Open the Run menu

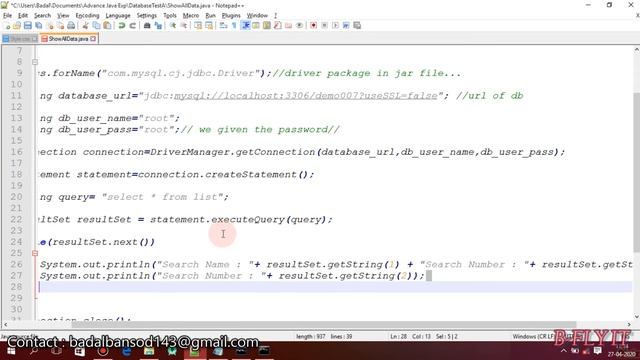210,16
